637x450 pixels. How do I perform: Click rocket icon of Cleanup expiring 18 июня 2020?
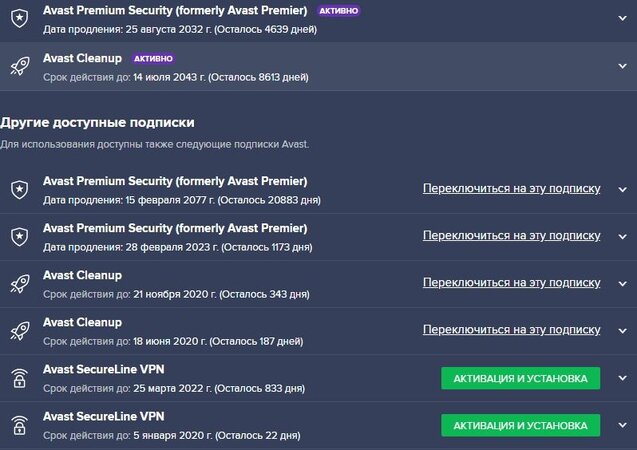coord(20,331)
